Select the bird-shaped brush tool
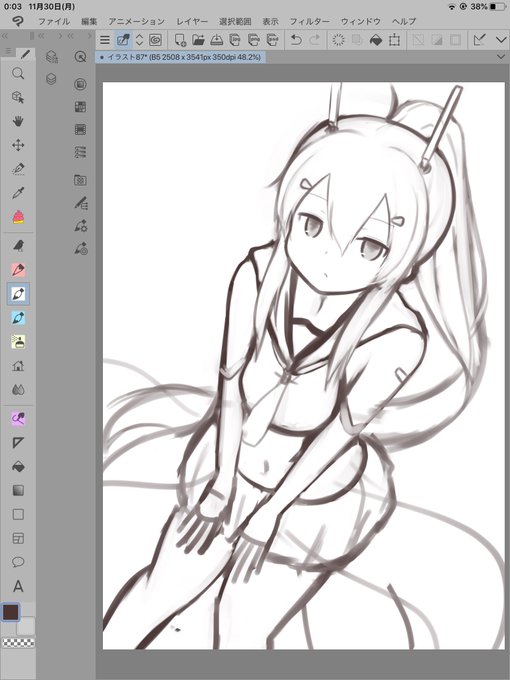This screenshot has height=680, width=510. point(18,246)
